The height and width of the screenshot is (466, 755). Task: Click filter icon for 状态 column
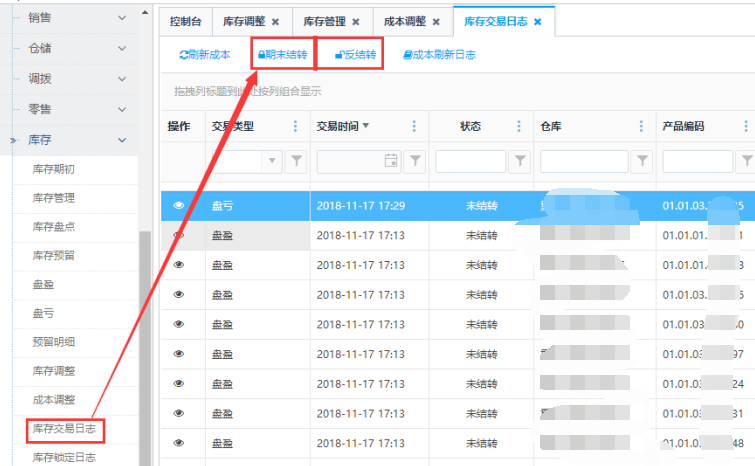(x=520, y=160)
